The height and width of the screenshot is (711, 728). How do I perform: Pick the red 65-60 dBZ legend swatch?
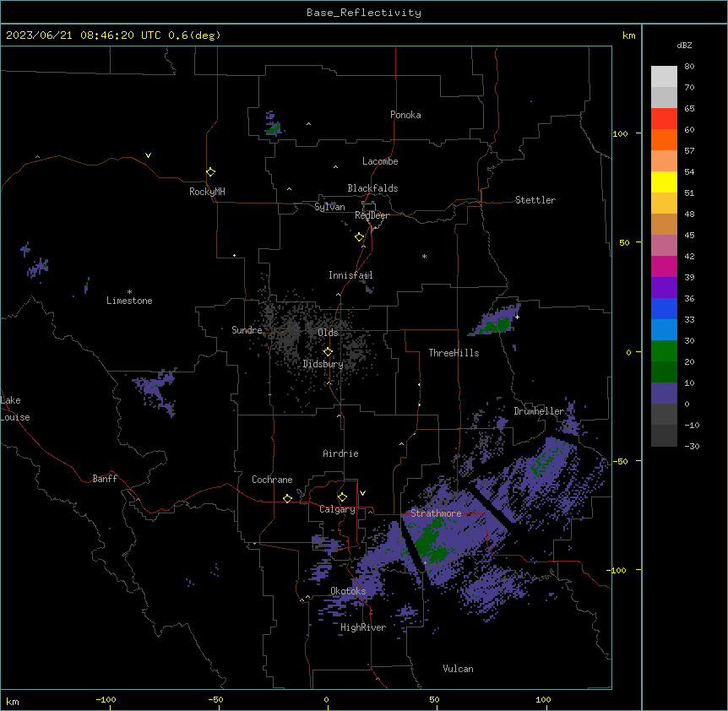[x=664, y=119]
